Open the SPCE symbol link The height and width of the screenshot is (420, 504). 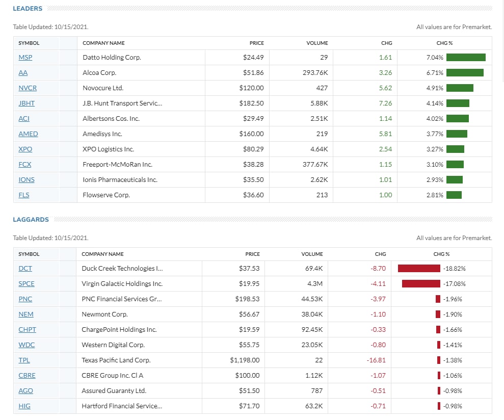pos(26,283)
